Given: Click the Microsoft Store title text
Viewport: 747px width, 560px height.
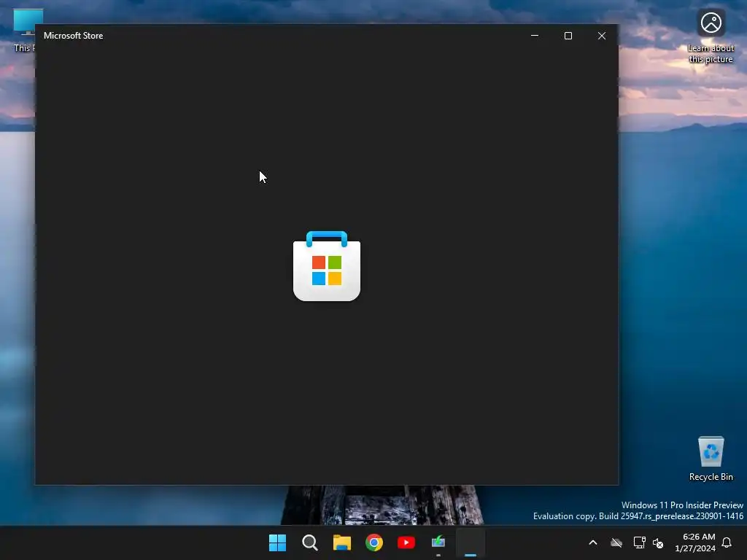Looking at the screenshot, I should point(74,36).
